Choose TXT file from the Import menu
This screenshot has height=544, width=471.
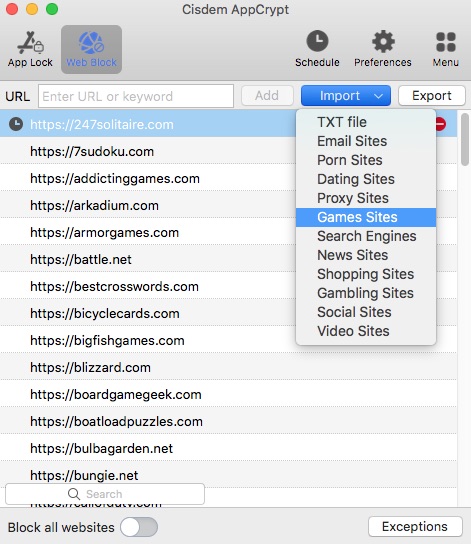coord(366,122)
